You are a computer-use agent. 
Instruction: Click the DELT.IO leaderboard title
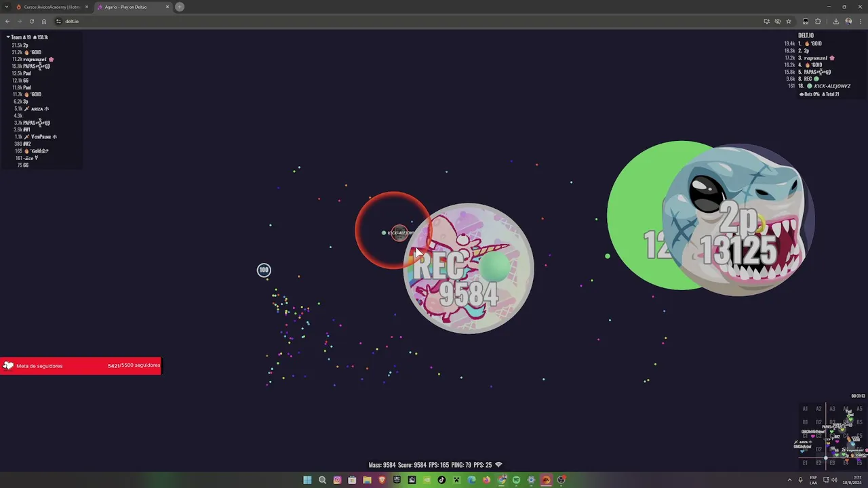click(x=806, y=36)
